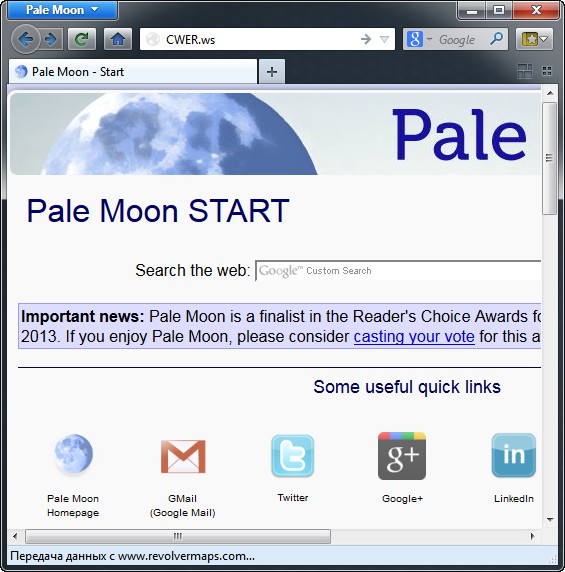Click the CWER.ws address bar field
565x572 pixels.
click(x=267, y=39)
